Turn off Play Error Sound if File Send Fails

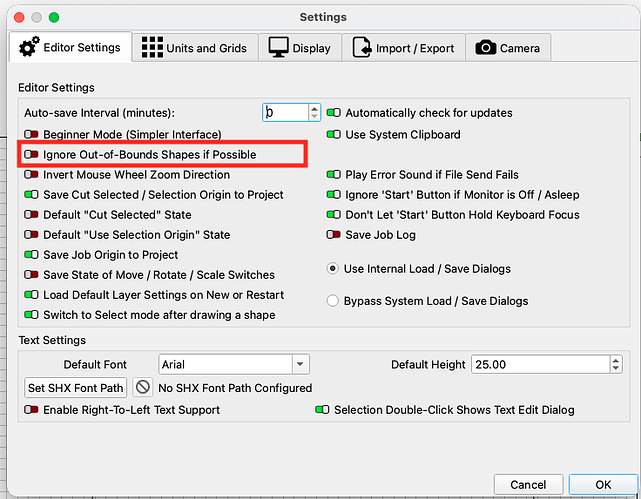click(335, 175)
